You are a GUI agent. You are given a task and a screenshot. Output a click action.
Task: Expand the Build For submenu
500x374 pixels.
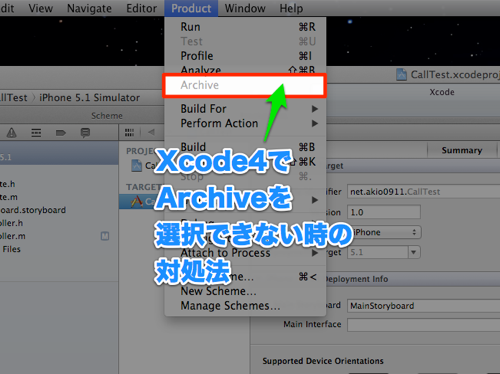coord(245,109)
